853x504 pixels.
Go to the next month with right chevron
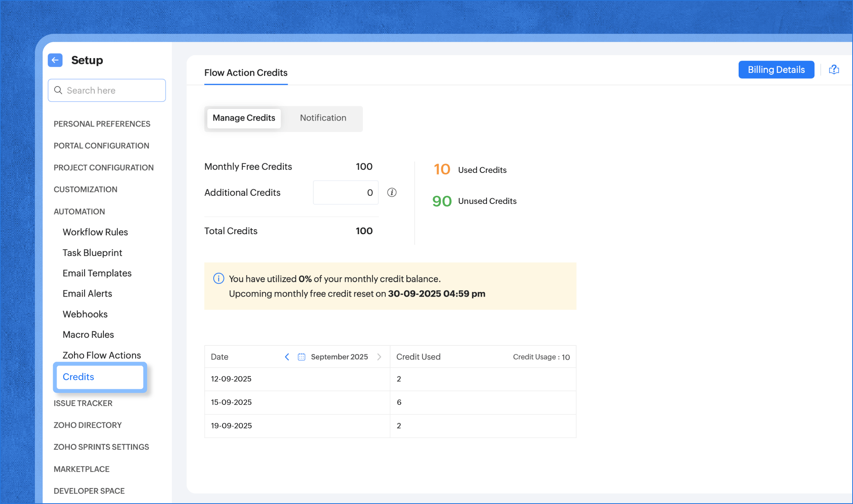[x=379, y=357]
